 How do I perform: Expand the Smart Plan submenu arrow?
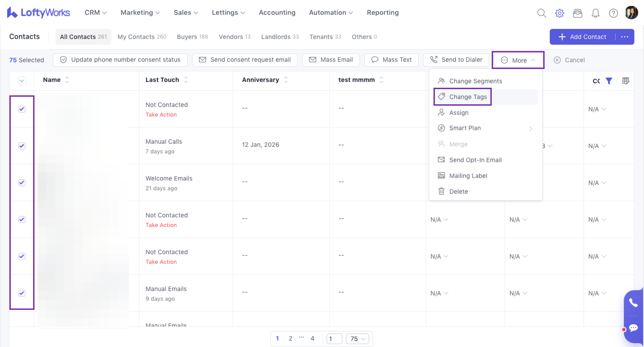[x=530, y=129]
